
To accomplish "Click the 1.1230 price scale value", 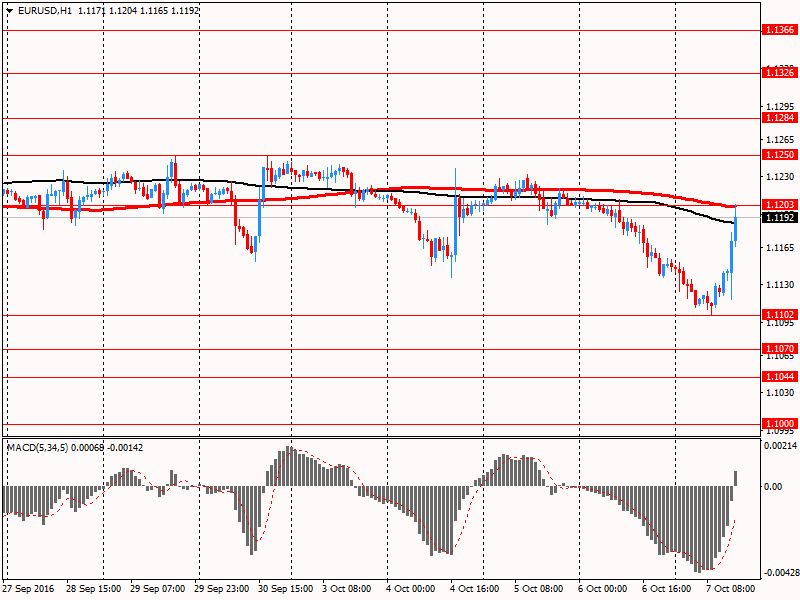I will coord(780,177).
